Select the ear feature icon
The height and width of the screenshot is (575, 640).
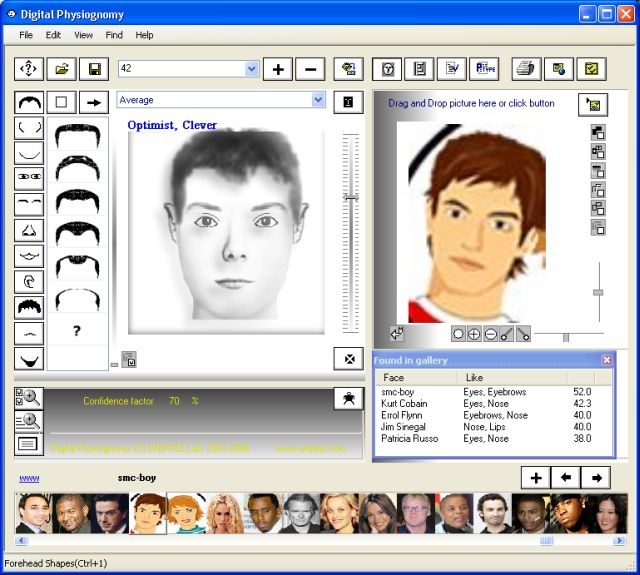pos(30,281)
